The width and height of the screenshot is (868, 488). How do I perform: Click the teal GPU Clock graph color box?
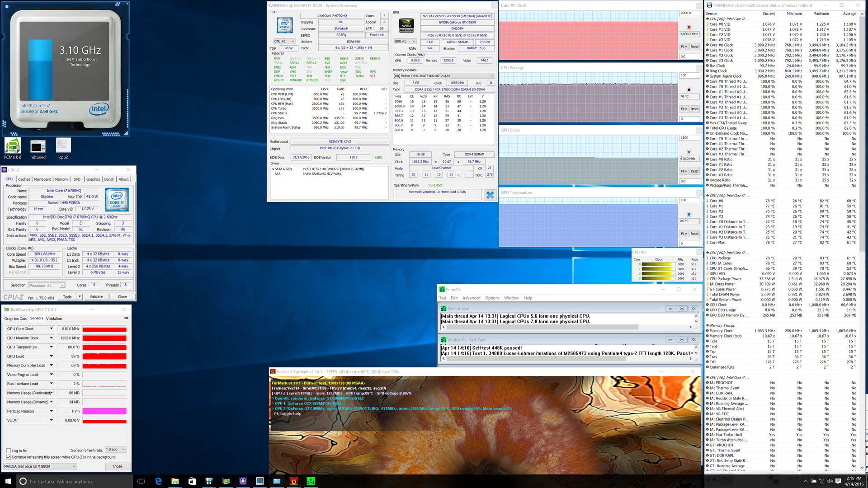pyautogui.click(x=689, y=152)
